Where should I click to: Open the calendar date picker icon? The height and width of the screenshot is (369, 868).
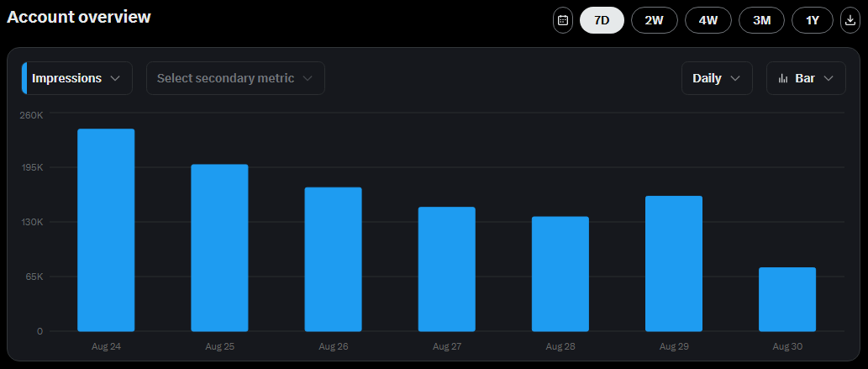click(562, 20)
